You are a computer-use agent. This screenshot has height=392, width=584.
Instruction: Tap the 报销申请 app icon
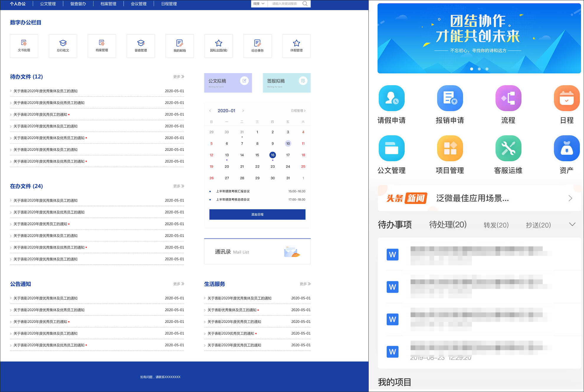pyautogui.click(x=450, y=98)
